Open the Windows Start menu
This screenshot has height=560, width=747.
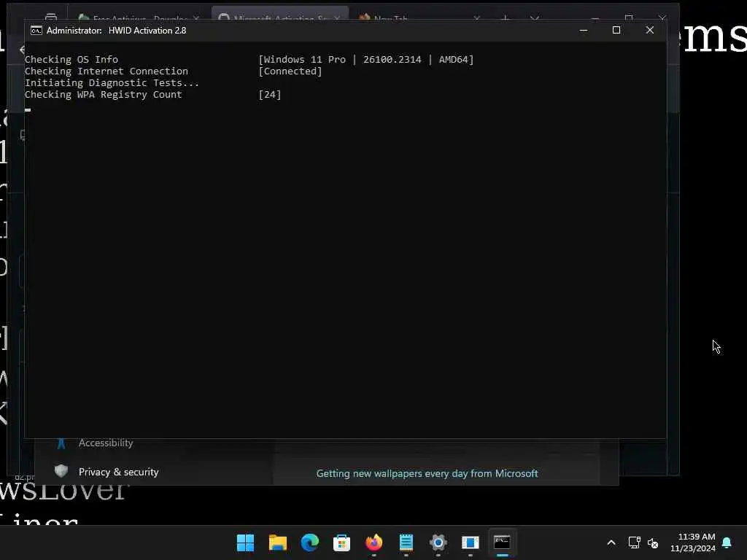[x=245, y=542]
